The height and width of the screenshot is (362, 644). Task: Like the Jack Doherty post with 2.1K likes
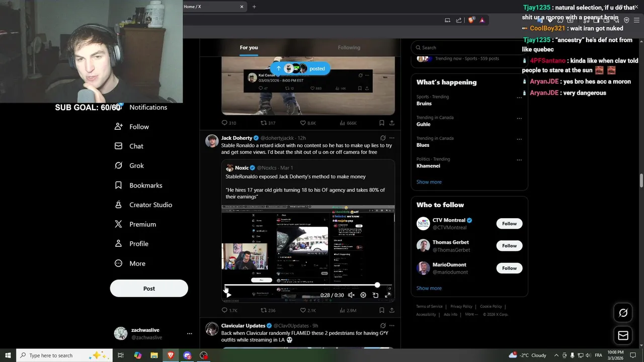click(308, 311)
